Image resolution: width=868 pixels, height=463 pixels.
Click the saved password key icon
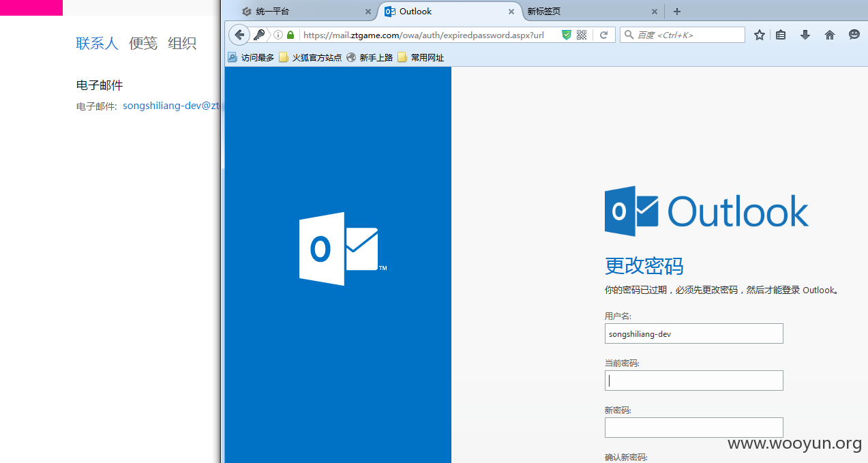pos(259,35)
